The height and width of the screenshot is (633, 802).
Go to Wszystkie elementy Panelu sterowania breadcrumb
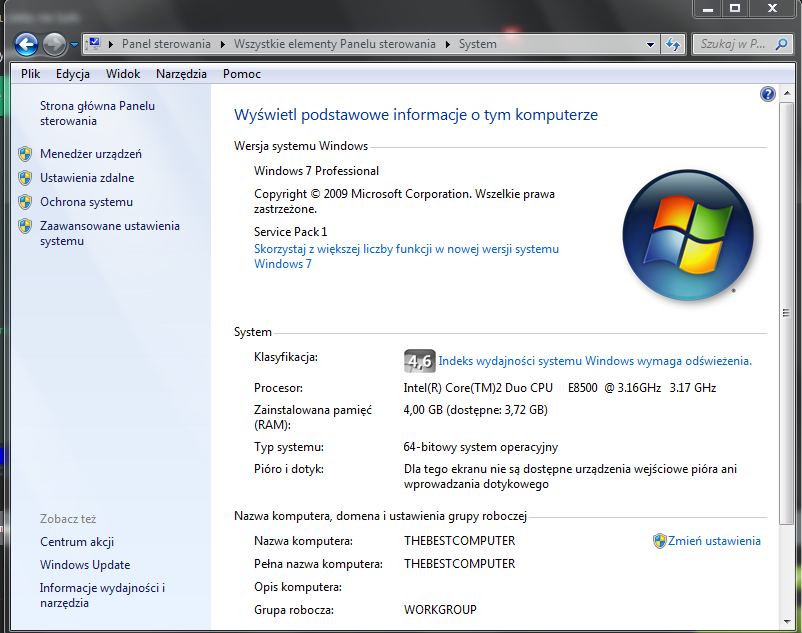(x=335, y=44)
